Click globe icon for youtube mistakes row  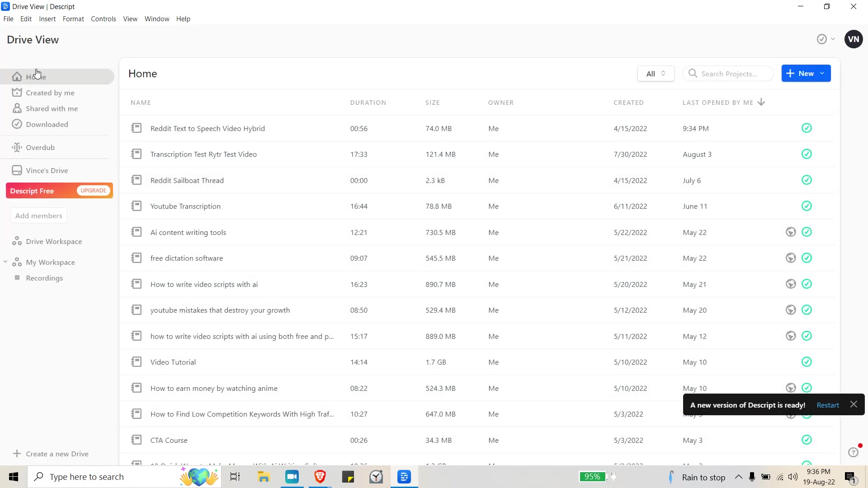pos(791,310)
